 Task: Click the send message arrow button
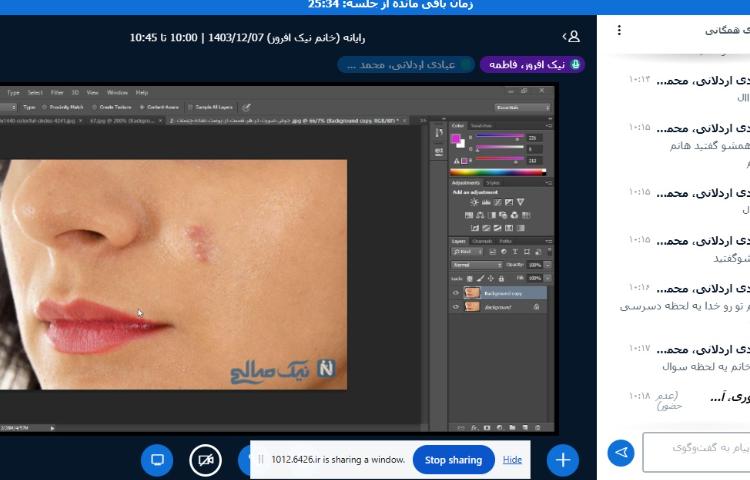tap(621, 452)
